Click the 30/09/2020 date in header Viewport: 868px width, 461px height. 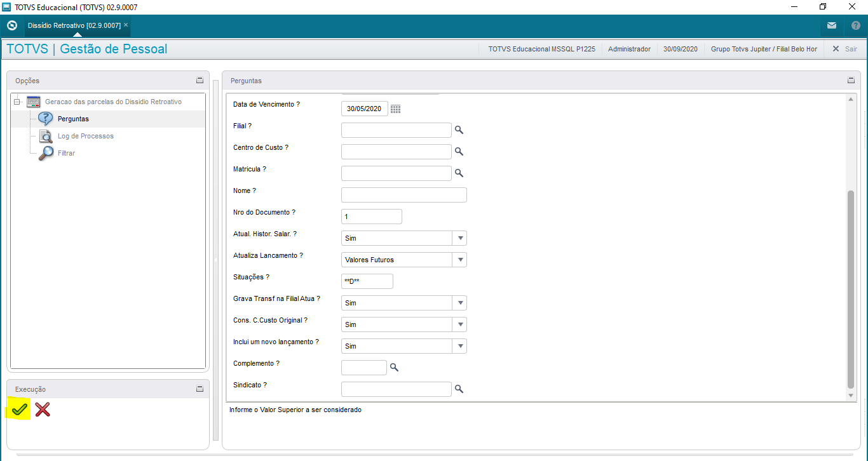[x=681, y=49]
